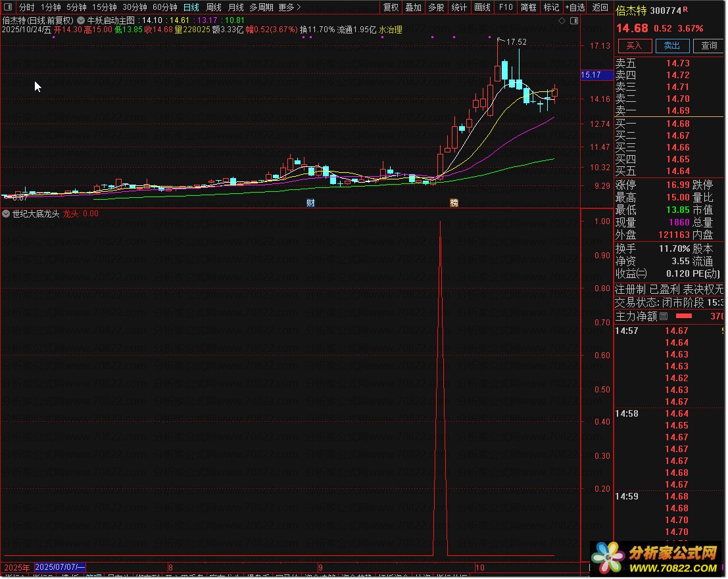Open F10 company information
This screenshot has width=728, height=579.
(x=506, y=7)
